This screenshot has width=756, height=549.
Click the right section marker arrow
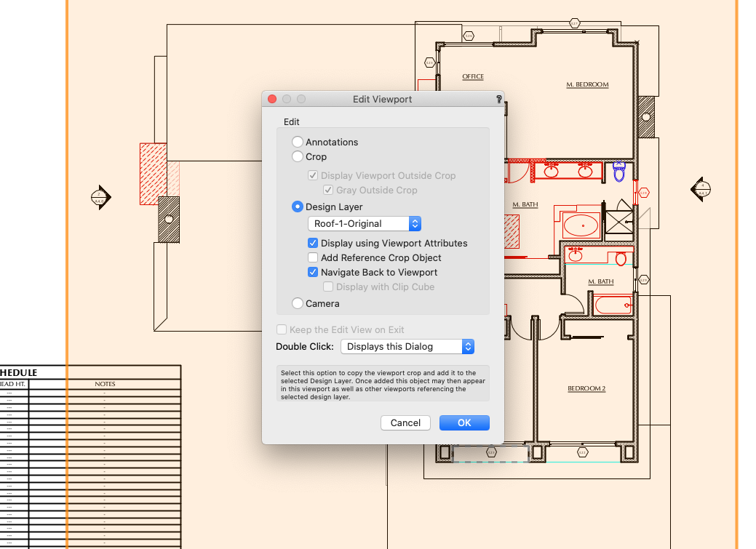coord(700,188)
